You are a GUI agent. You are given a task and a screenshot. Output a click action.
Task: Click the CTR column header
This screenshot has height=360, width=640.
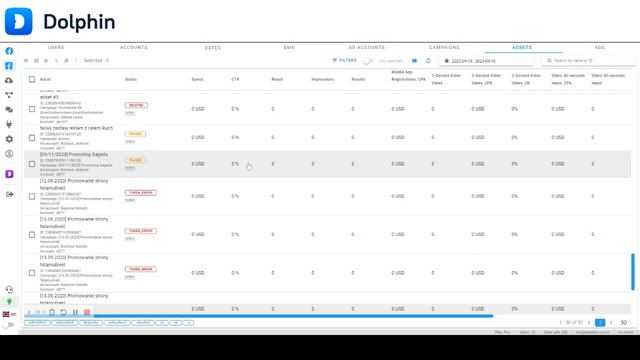click(x=235, y=79)
